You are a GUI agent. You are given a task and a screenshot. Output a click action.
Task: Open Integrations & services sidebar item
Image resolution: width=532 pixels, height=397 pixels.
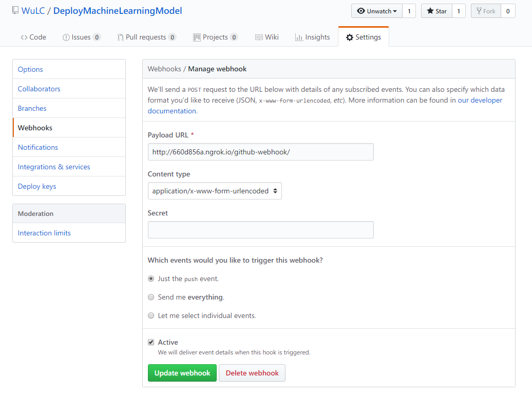tap(69, 167)
